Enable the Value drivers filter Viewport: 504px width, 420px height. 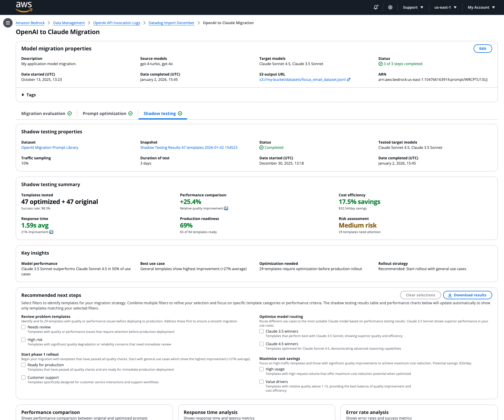261,382
